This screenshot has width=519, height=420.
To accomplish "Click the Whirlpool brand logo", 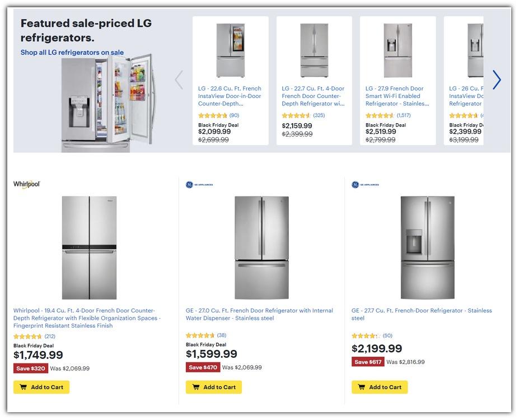I will (x=27, y=184).
